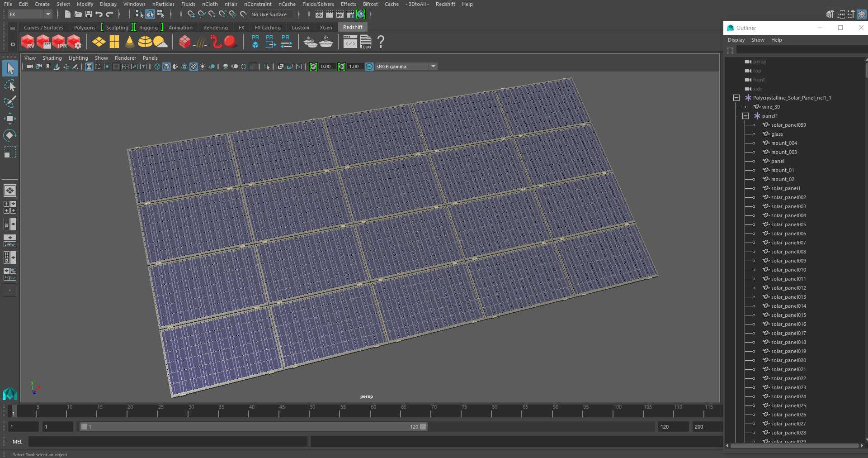This screenshot has height=458, width=868.
Task: Create Redshift area light shelf icon
Action: click(99, 42)
